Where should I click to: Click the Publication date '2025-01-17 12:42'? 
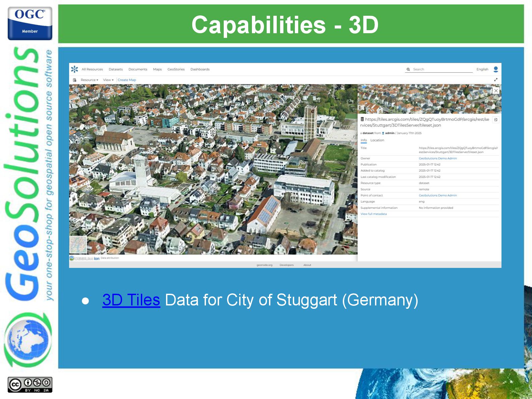tap(430, 164)
